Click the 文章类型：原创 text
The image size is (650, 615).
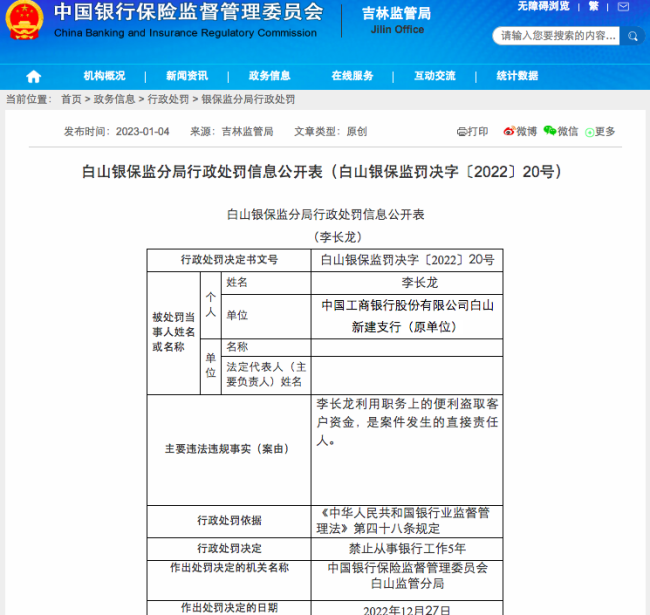(x=330, y=132)
